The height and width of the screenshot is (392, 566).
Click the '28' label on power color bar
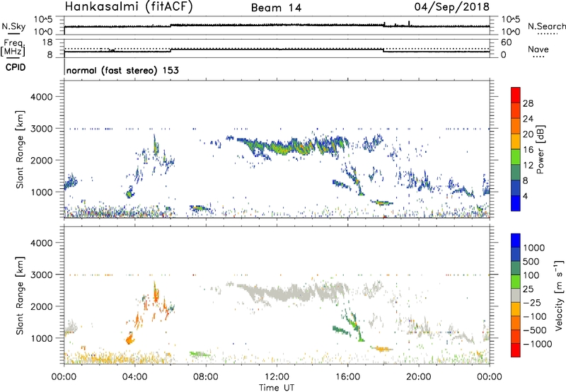(x=528, y=103)
